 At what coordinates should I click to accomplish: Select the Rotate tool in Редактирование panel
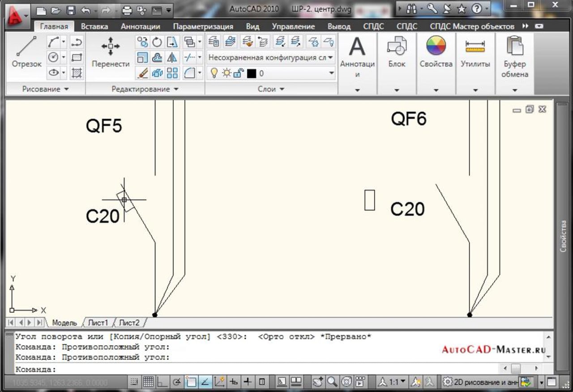[x=157, y=42]
